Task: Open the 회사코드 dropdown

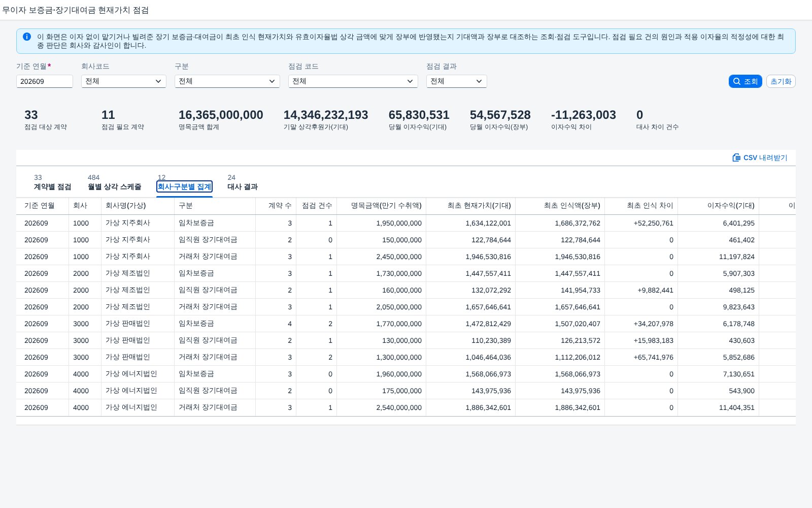Action: 124,81
